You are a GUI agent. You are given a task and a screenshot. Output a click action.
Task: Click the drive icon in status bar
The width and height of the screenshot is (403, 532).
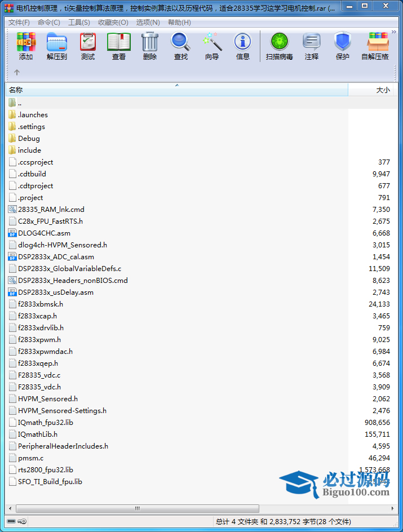[11, 521]
